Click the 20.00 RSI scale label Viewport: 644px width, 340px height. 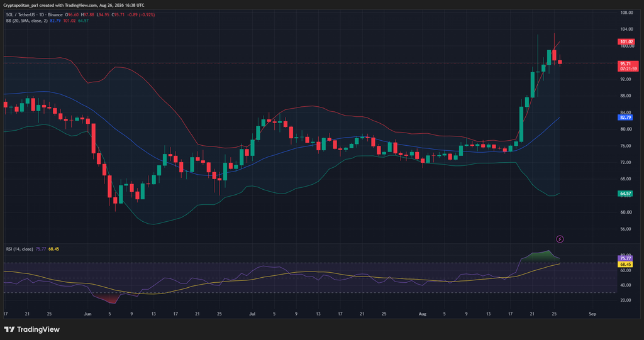tap(626, 300)
